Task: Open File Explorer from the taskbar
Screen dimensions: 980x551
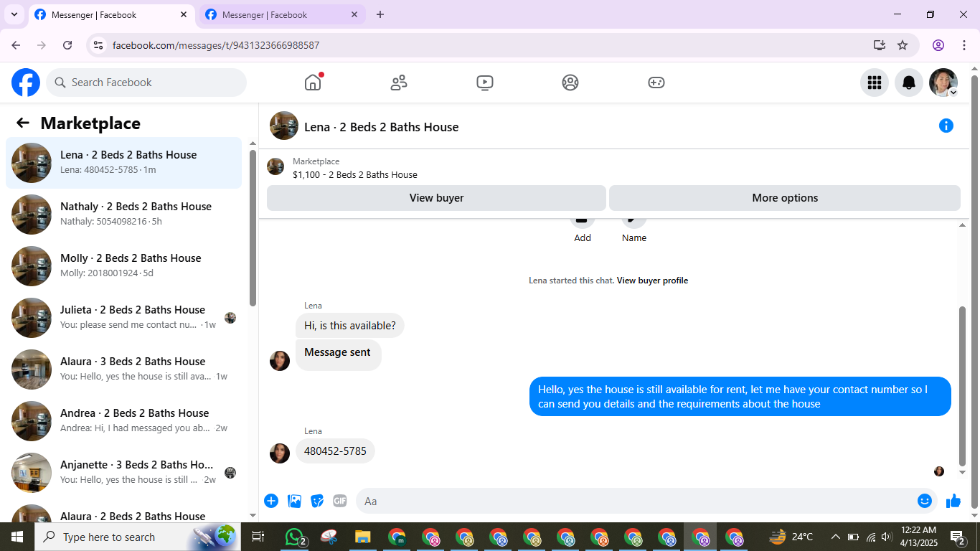Action: pos(362,537)
